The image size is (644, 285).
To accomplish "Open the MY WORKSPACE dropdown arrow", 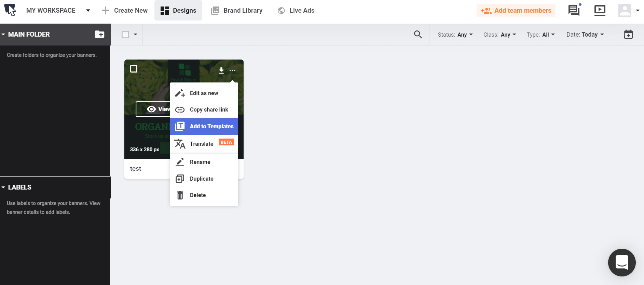I will [x=88, y=11].
